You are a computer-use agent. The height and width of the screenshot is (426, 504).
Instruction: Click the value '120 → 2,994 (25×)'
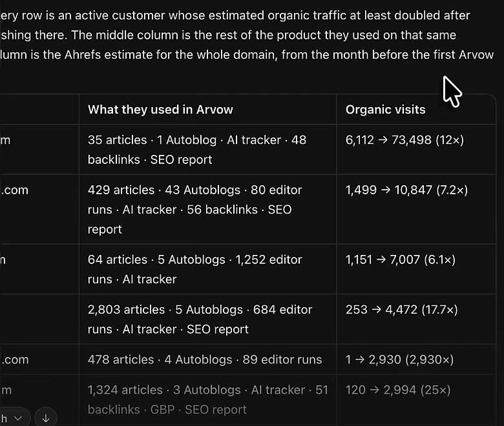(398, 390)
